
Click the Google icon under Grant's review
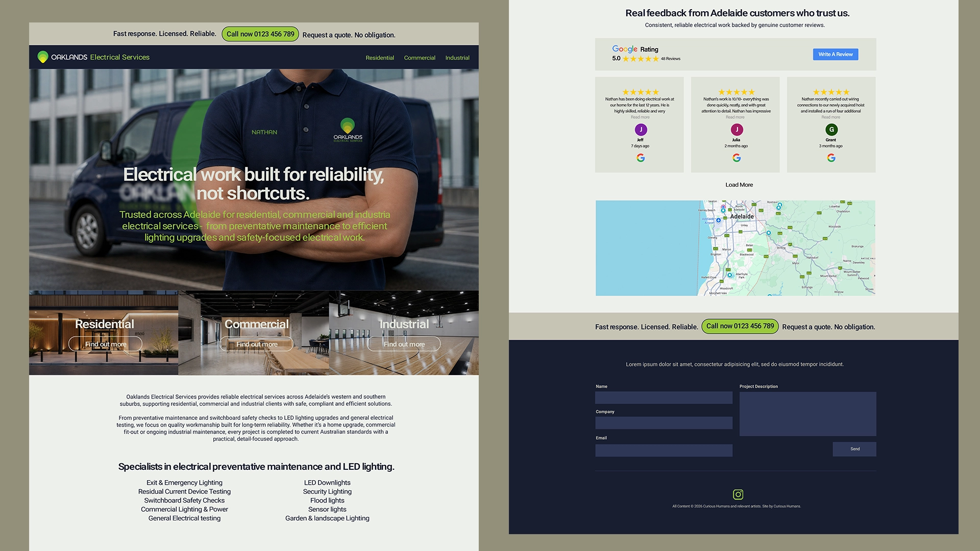[831, 158]
